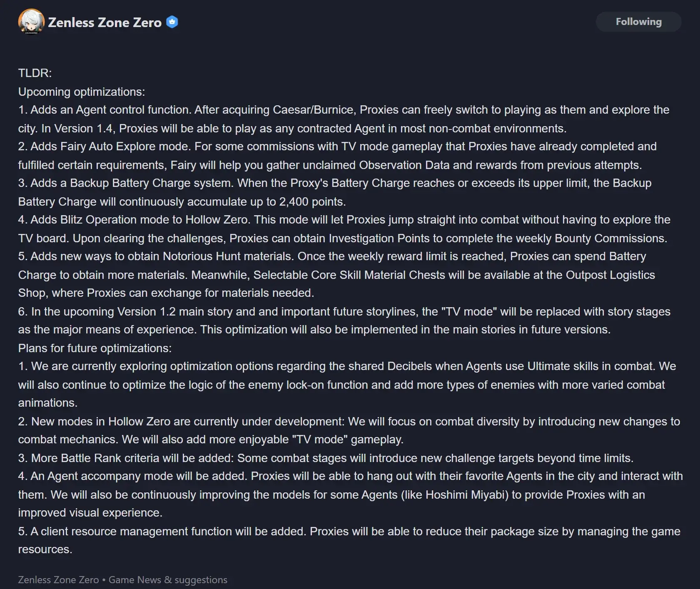Open the Game News & suggestions category link
700x589 pixels.
168,580
